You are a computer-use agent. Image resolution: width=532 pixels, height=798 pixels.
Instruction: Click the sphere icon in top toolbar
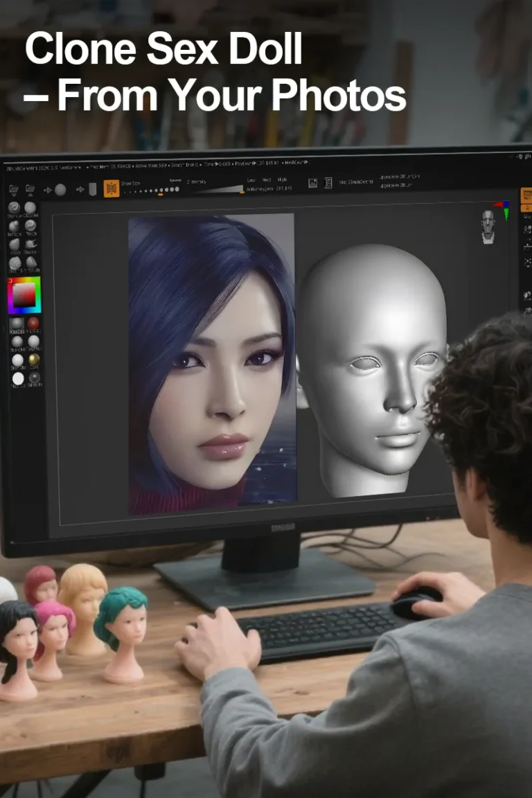60,189
